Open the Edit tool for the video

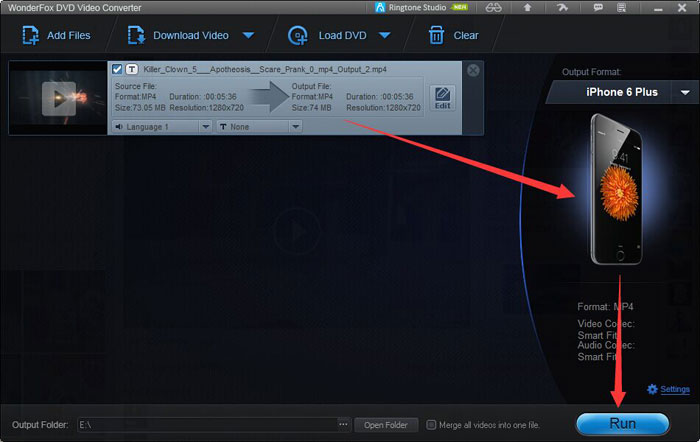[x=442, y=98]
